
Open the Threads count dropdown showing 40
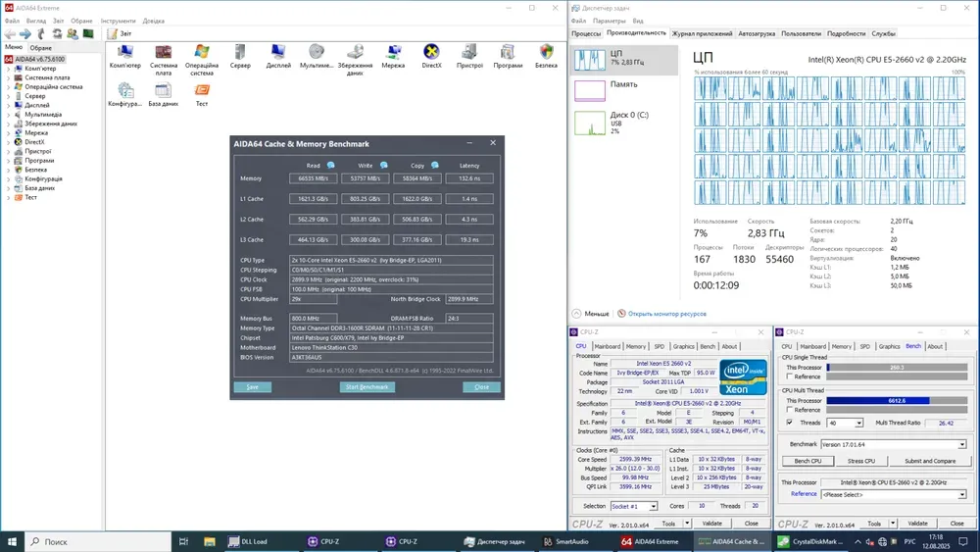[859, 424]
